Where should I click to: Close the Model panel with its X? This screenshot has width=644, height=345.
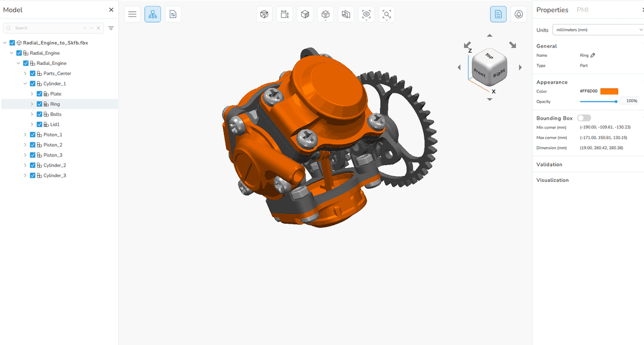point(111,9)
